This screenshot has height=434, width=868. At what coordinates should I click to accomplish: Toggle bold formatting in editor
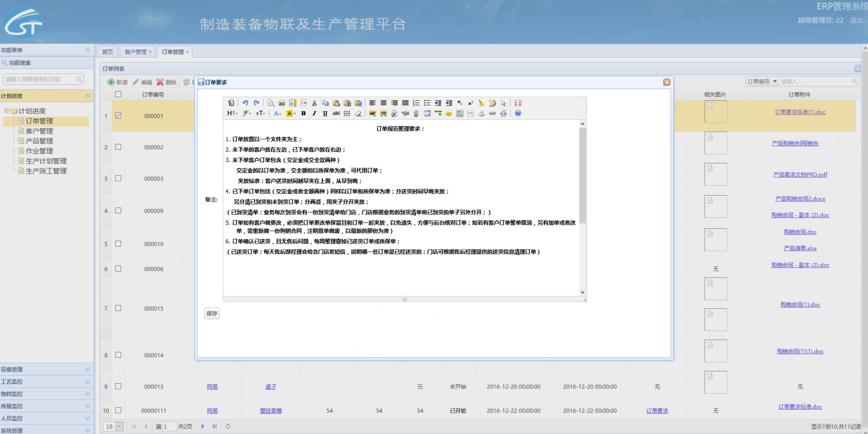(303, 114)
